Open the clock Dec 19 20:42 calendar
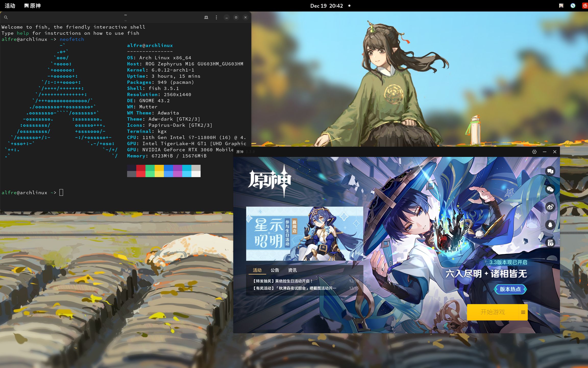 [326, 6]
